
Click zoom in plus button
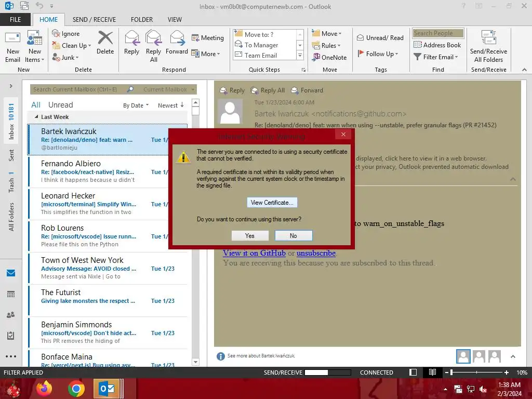[507, 372]
